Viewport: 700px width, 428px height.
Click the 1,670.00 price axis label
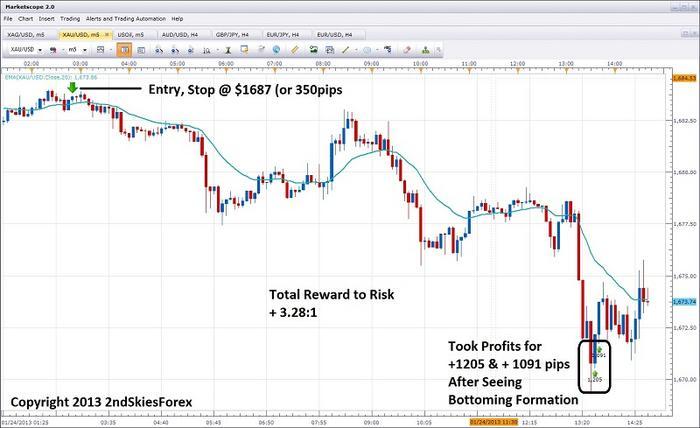tap(684, 379)
